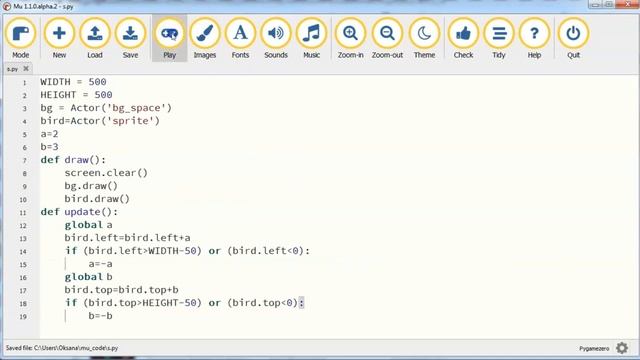This screenshot has width=640, height=360.
Task: Open the Mode selector
Action: 20,39
